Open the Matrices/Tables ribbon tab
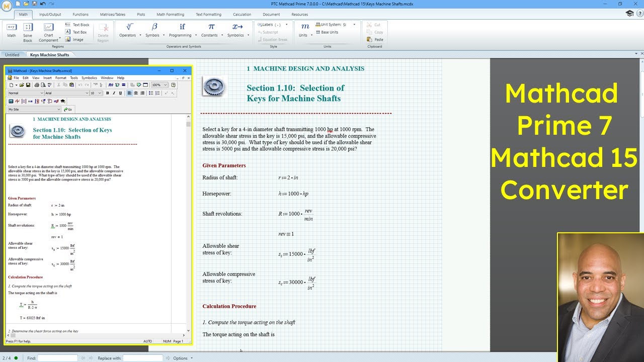Screen dimensions: 644x362 click(x=113, y=15)
